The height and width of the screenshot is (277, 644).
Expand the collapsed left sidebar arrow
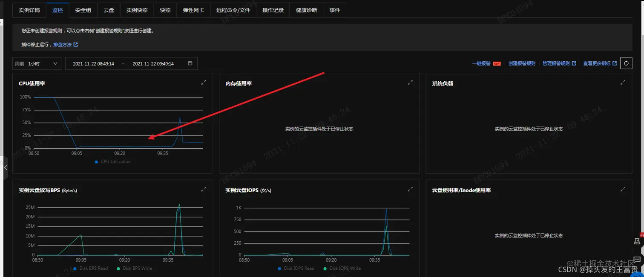pyautogui.click(x=5, y=168)
